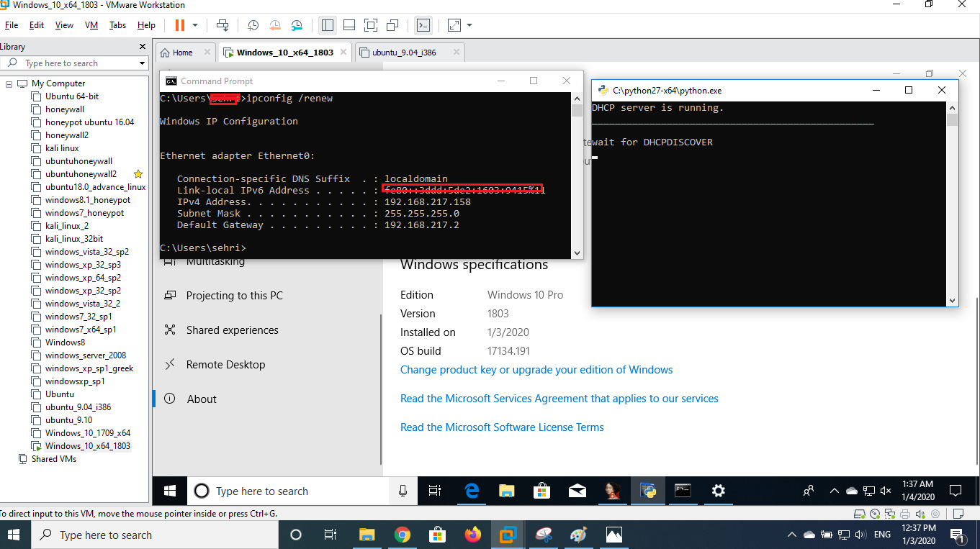Open File Explorer in the guest taskbar
This screenshot has height=549, width=980.
click(507, 491)
